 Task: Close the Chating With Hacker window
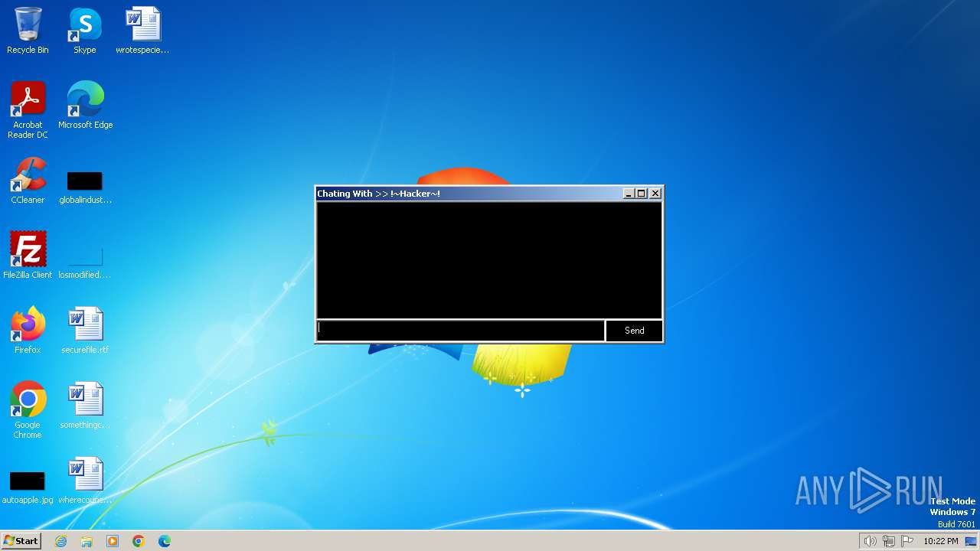pyautogui.click(x=655, y=194)
